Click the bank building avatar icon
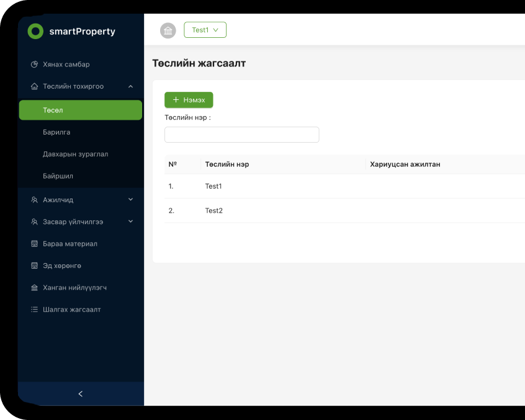 (x=168, y=30)
